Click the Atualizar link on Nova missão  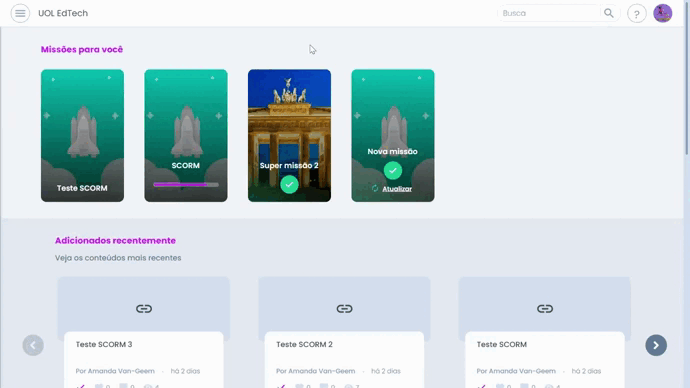pos(397,189)
